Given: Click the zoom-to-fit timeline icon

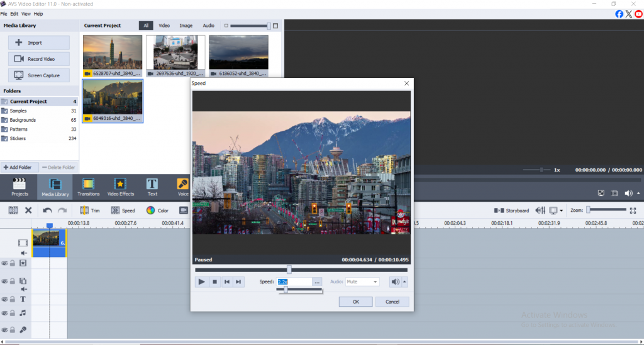Looking at the screenshot, I should pos(633,211).
